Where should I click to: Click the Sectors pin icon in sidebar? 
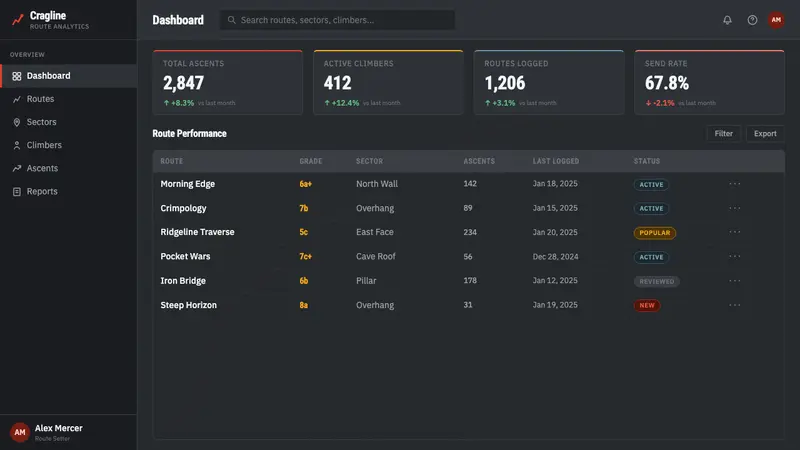coord(17,122)
